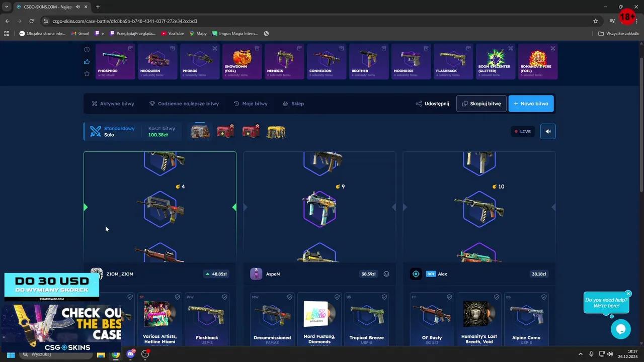Click shield icon on the Flashback USP-S card
The image size is (644, 362).
click(224, 297)
